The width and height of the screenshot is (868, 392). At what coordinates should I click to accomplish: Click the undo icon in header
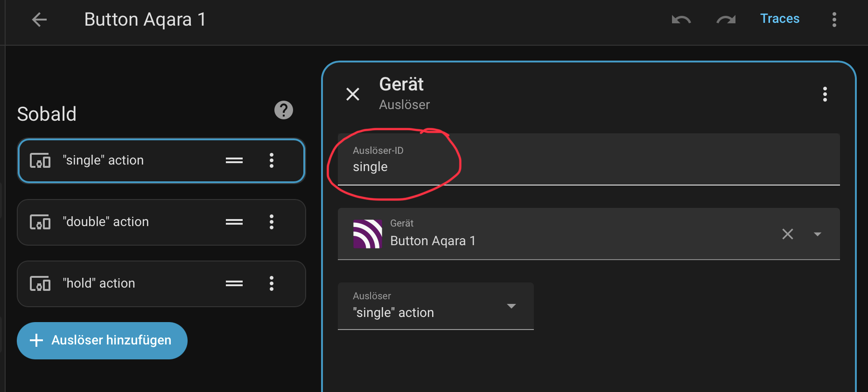pyautogui.click(x=681, y=20)
